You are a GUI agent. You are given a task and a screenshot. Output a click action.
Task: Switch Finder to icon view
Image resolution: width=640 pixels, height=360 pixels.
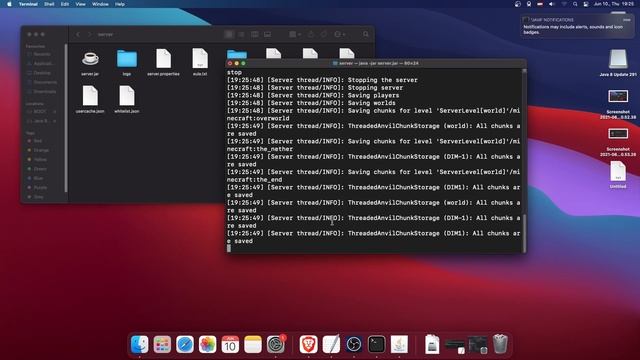[x=229, y=34]
